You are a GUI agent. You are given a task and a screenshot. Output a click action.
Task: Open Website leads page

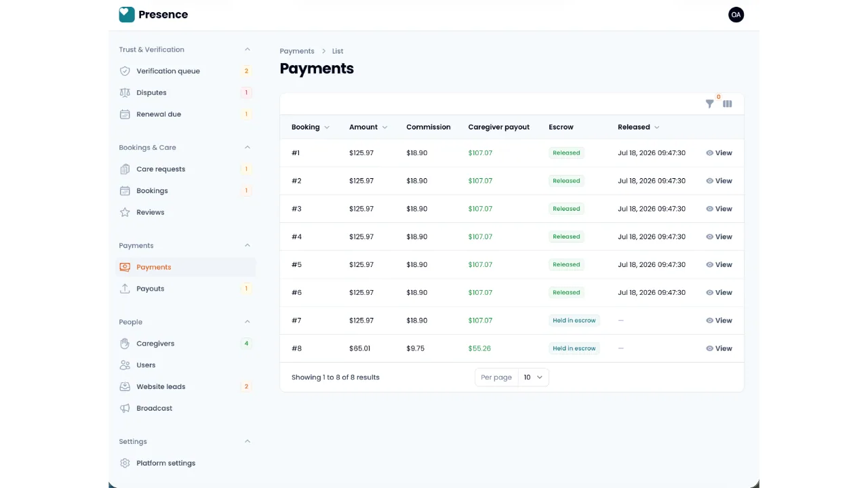(x=186, y=387)
